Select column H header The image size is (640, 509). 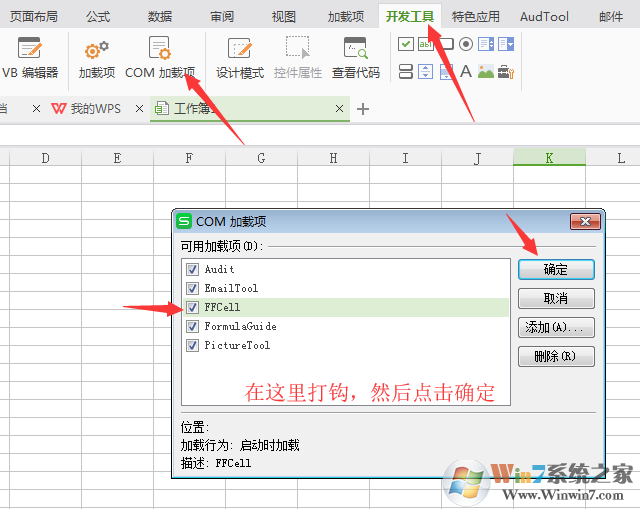[333, 158]
